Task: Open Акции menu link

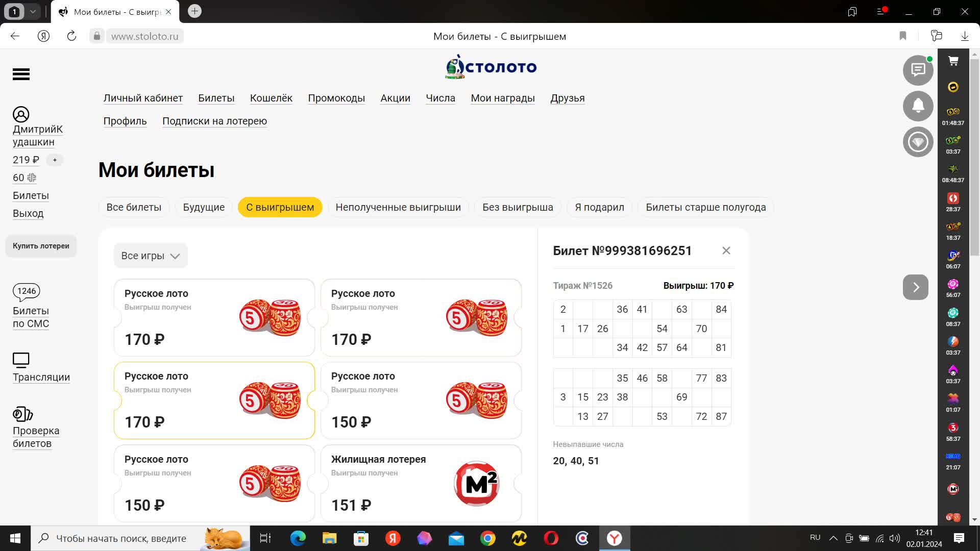Action: click(x=395, y=98)
